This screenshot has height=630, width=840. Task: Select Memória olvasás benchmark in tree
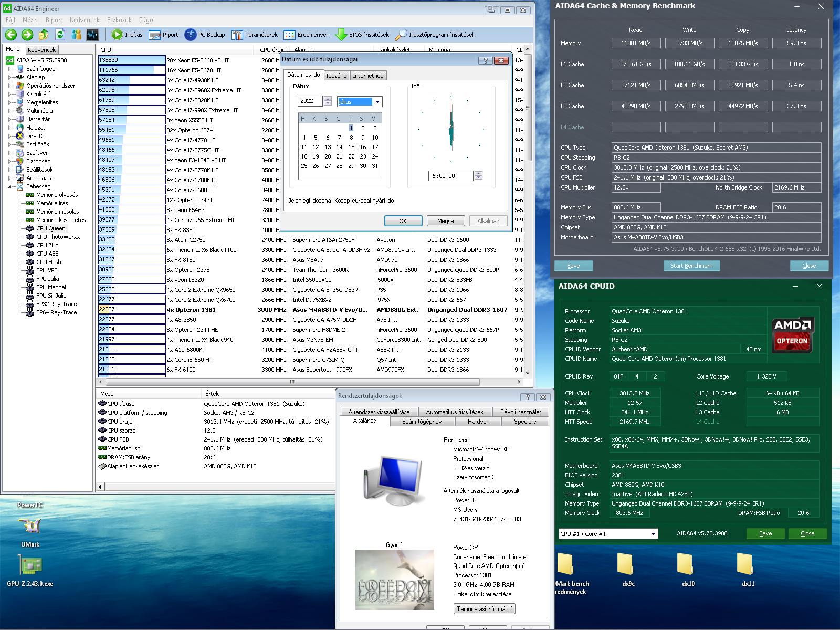[57, 195]
